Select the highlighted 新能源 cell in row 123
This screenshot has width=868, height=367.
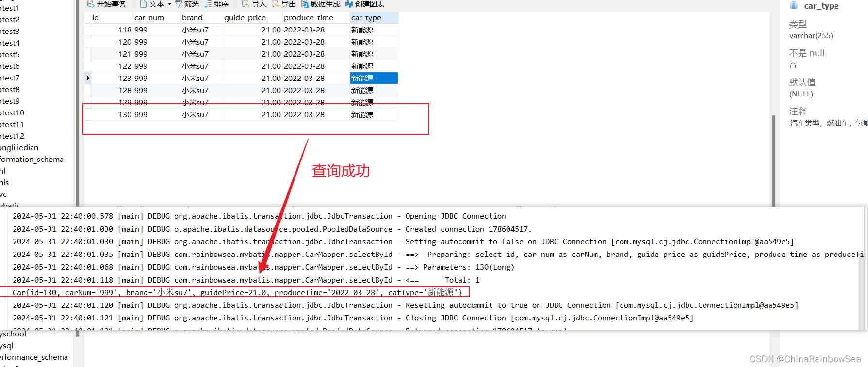coord(374,79)
